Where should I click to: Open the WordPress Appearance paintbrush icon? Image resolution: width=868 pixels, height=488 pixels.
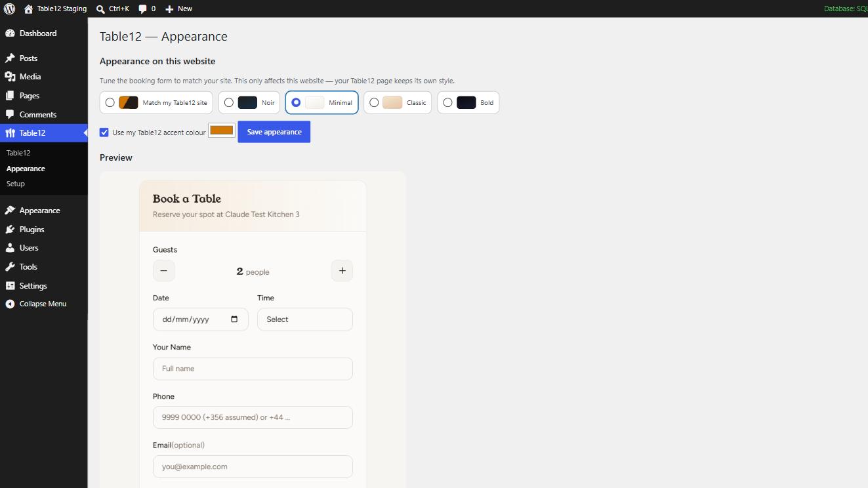[10, 211]
